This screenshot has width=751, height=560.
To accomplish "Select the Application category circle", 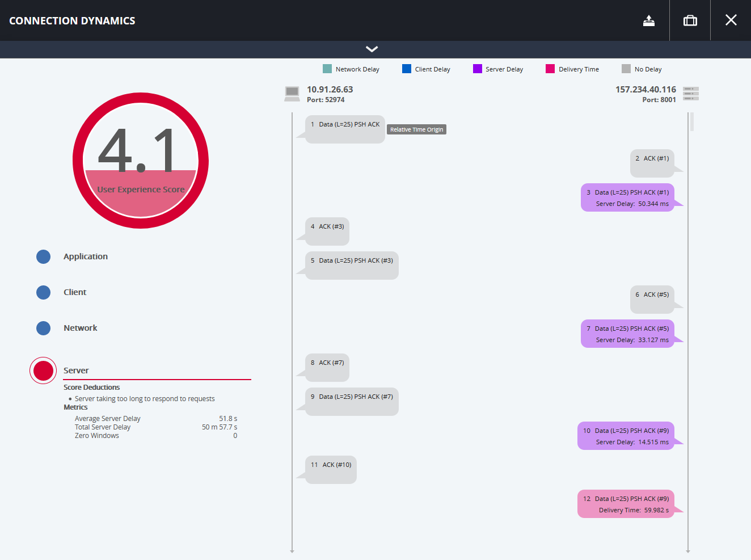I will 44,257.
